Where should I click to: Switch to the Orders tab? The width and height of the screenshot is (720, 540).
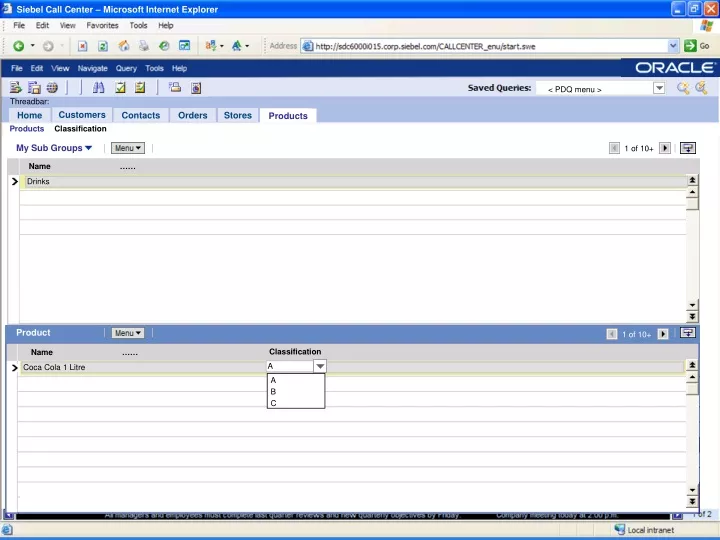[192, 115]
